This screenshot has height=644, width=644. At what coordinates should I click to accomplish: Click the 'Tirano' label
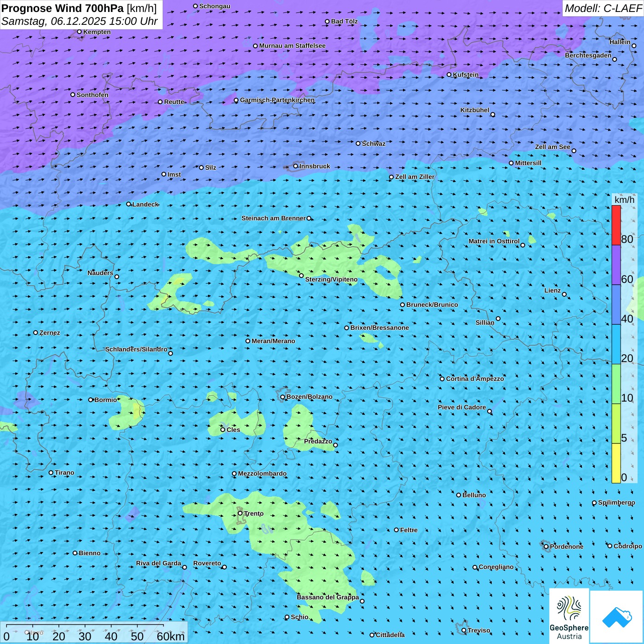(x=64, y=472)
